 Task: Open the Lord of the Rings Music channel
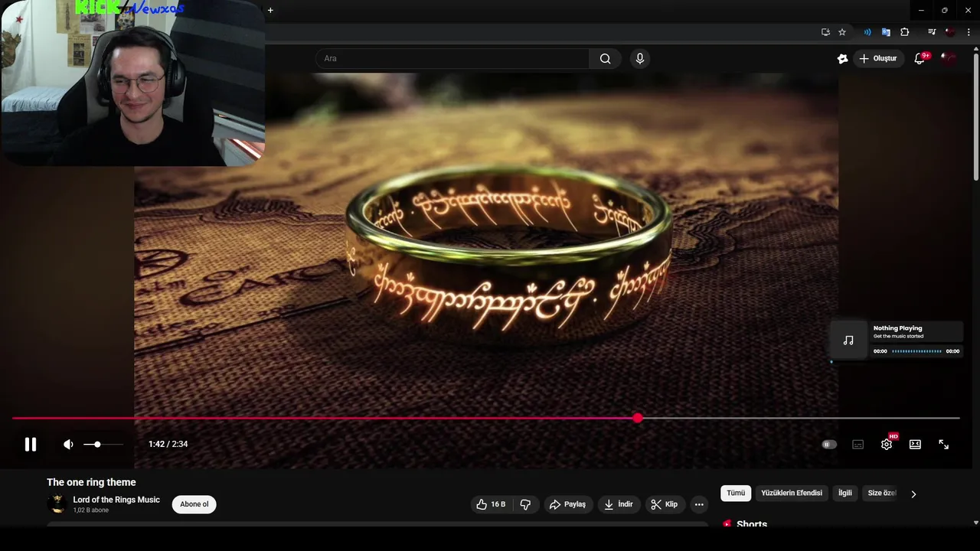pos(116,500)
